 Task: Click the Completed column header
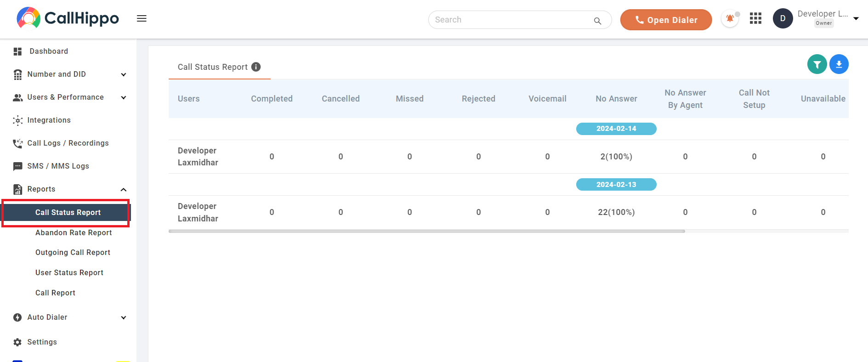click(x=272, y=99)
